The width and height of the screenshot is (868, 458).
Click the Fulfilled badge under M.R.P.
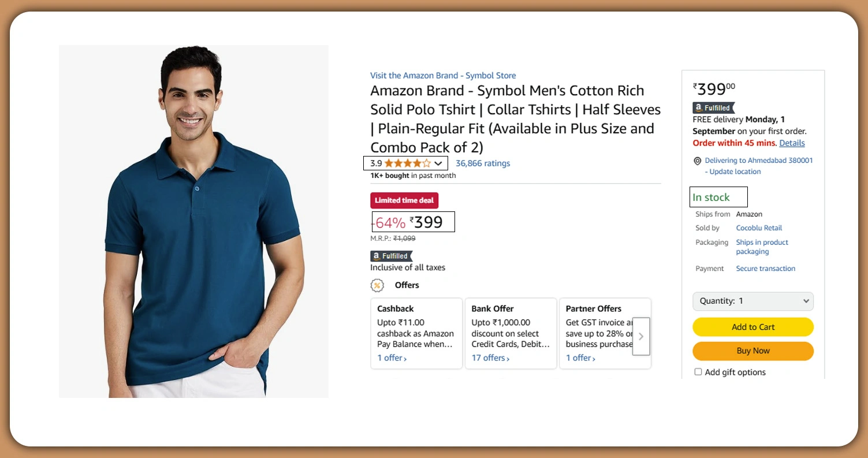point(392,256)
